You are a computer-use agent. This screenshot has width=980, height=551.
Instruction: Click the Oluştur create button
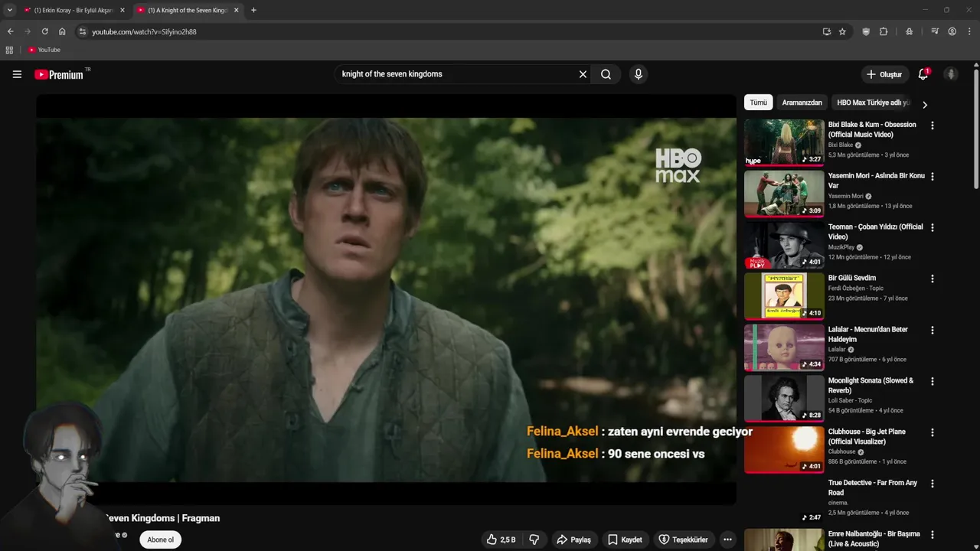pos(884,74)
